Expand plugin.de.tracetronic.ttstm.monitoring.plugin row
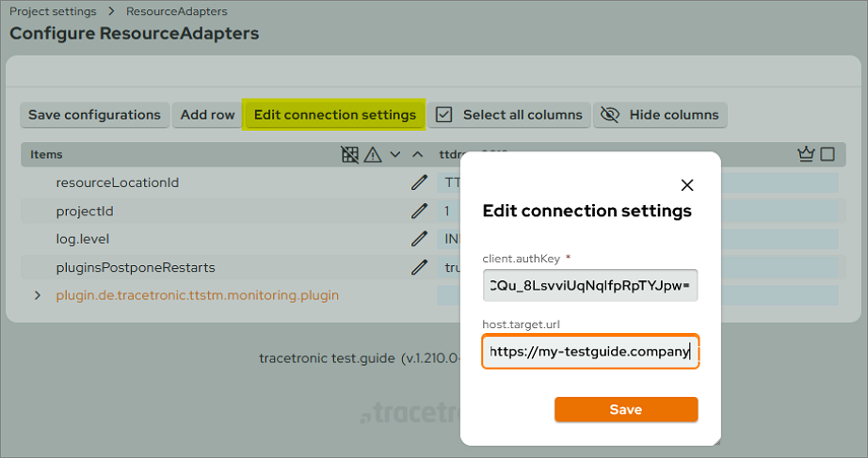The height and width of the screenshot is (458, 868). (37, 295)
